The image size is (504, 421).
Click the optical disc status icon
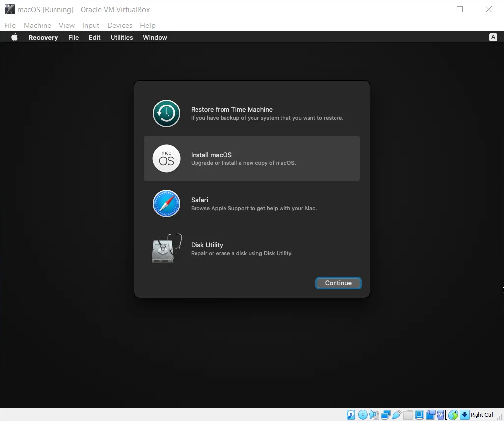[363, 415]
